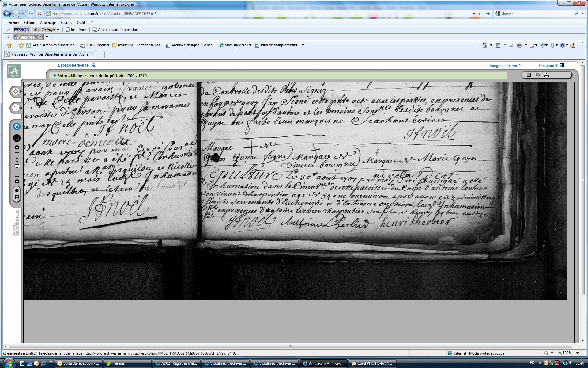Click the print icon in viewer toolbar

coord(546,75)
